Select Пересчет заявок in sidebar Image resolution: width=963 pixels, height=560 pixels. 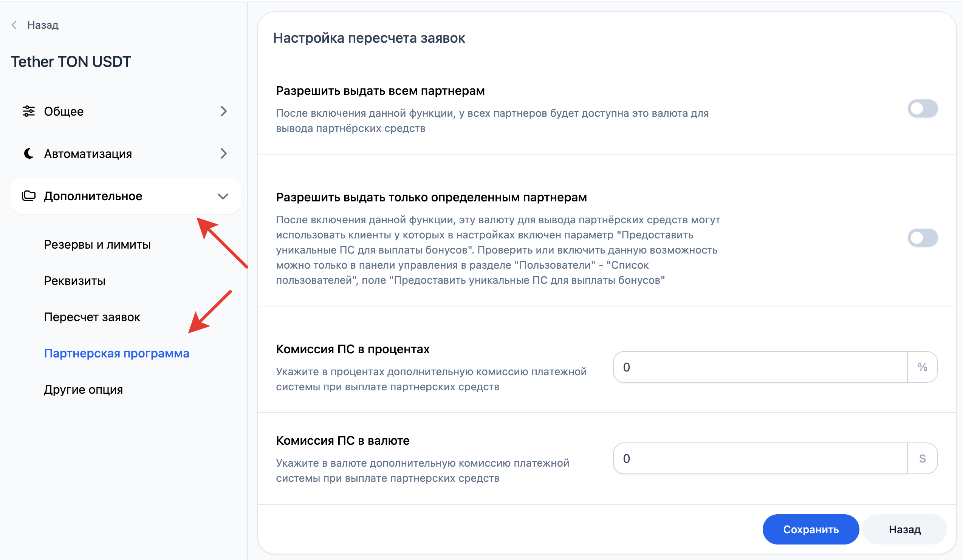pyautogui.click(x=92, y=317)
